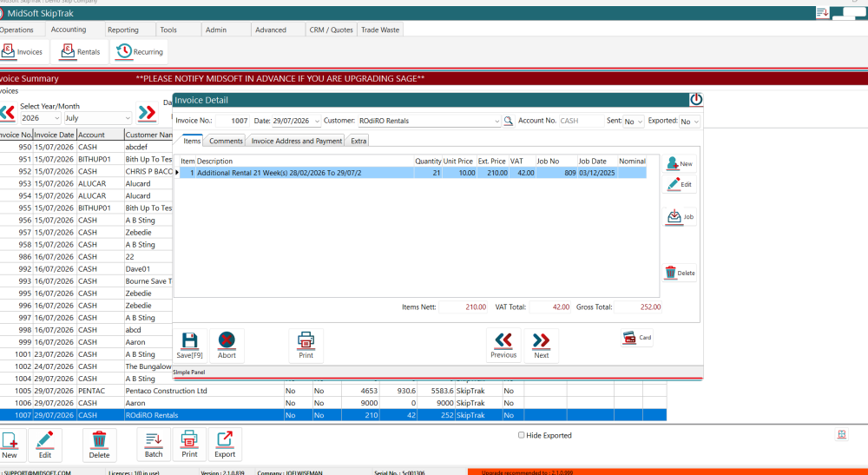The width and height of the screenshot is (868, 475).
Task: Select invoice 993 Bourne Save row
Action: click(x=86, y=281)
